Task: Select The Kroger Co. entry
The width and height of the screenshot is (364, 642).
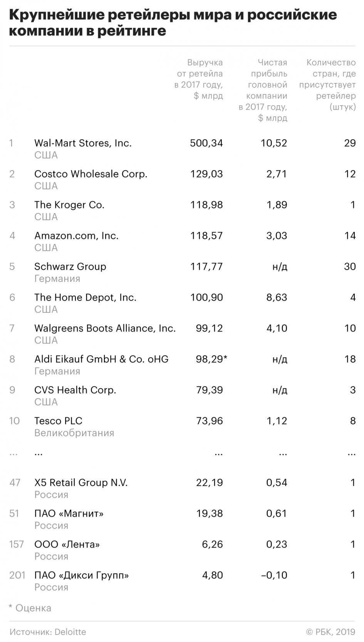Action: pyautogui.click(x=69, y=205)
